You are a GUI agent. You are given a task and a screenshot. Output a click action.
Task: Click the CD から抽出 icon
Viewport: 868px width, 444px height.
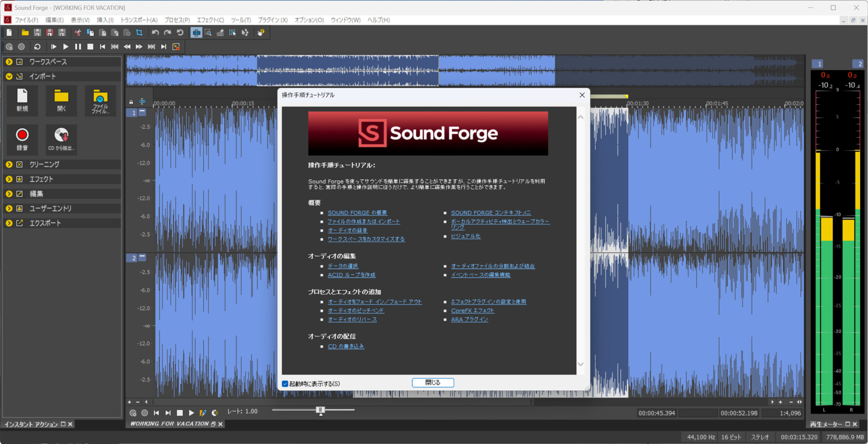click(61, 140)
